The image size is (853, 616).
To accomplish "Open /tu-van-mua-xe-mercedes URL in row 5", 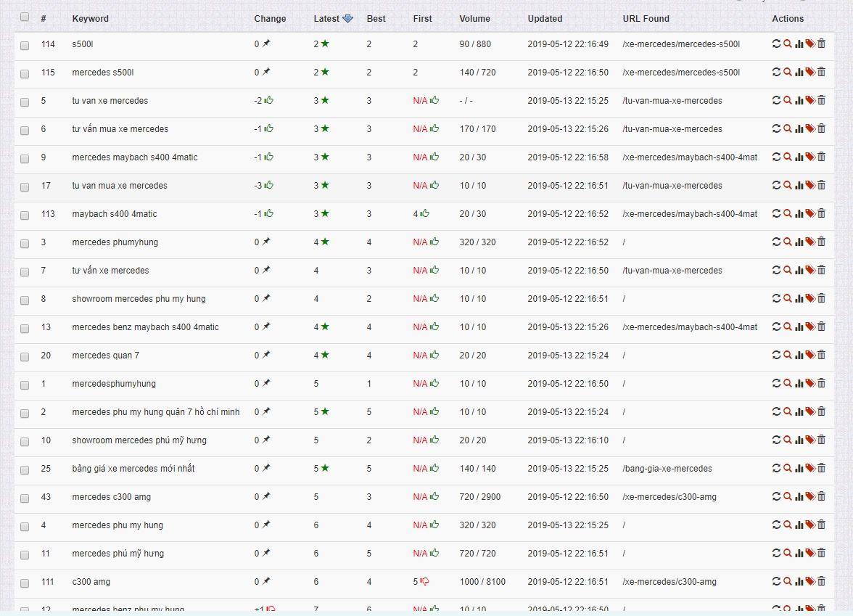I will 672,101.
